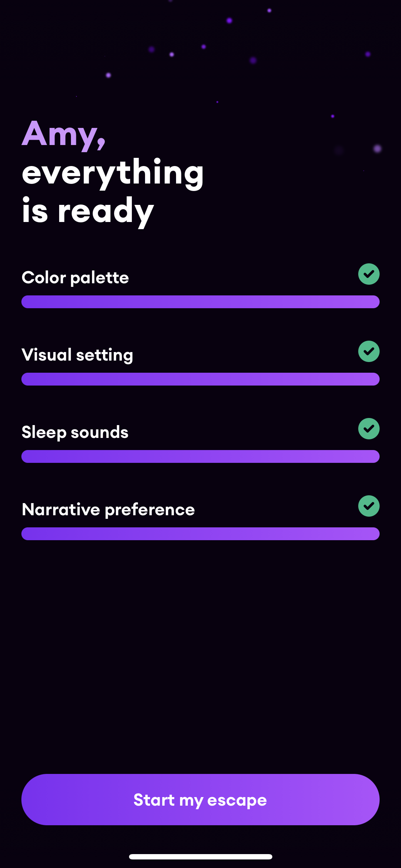Tap the Narrative preference green checkmark

click(369, 506)
